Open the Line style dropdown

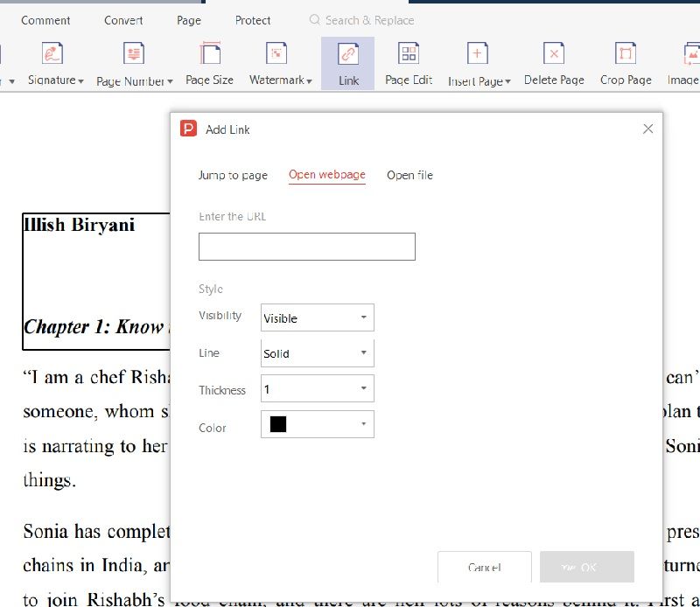tap(318, 353)
